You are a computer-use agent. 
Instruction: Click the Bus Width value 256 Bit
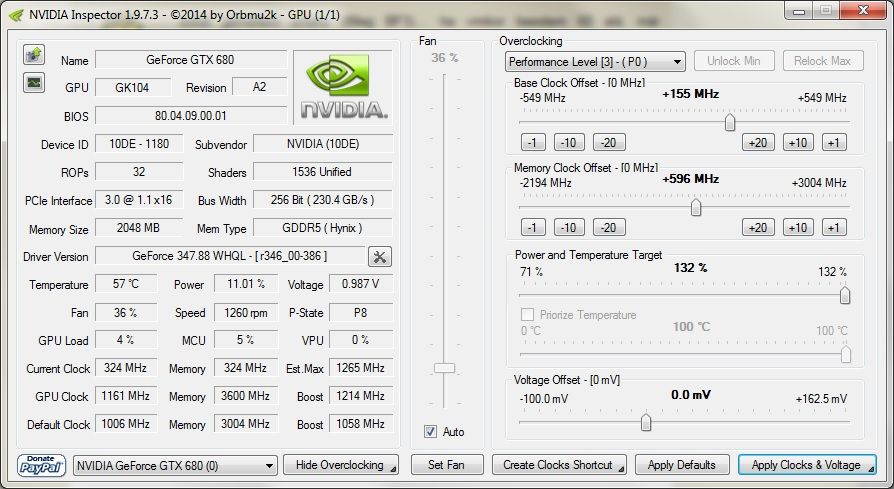[x=323, y=200]
